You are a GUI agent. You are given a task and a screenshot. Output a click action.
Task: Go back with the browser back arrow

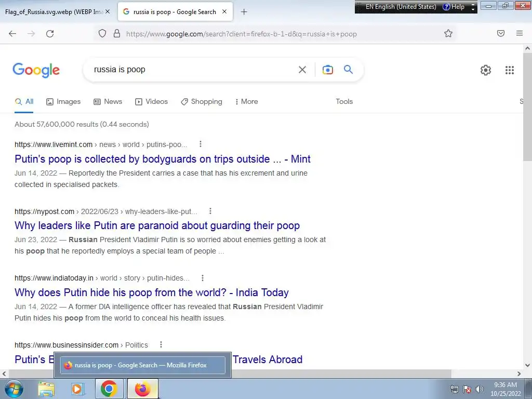[12, 34]
